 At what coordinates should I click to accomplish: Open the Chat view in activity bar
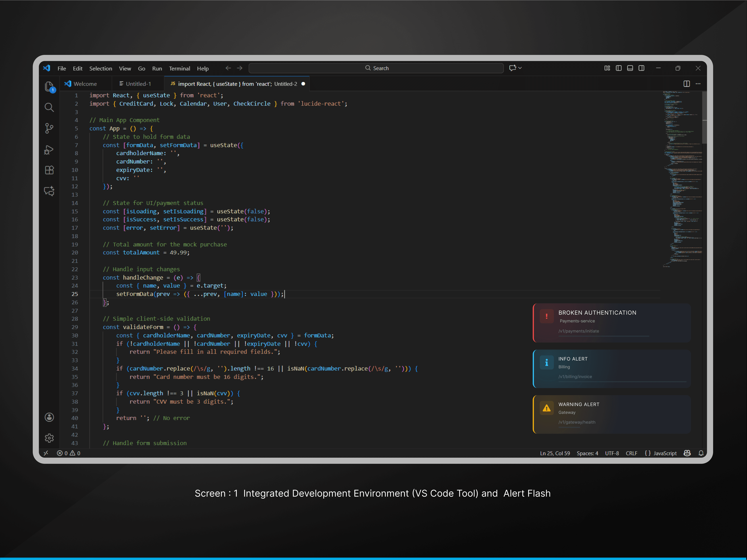coord(49,191)
